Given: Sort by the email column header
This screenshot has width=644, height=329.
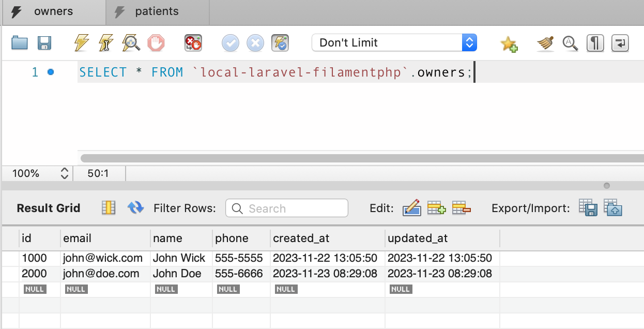Looking at the screenshot, I should coord(105,238).
